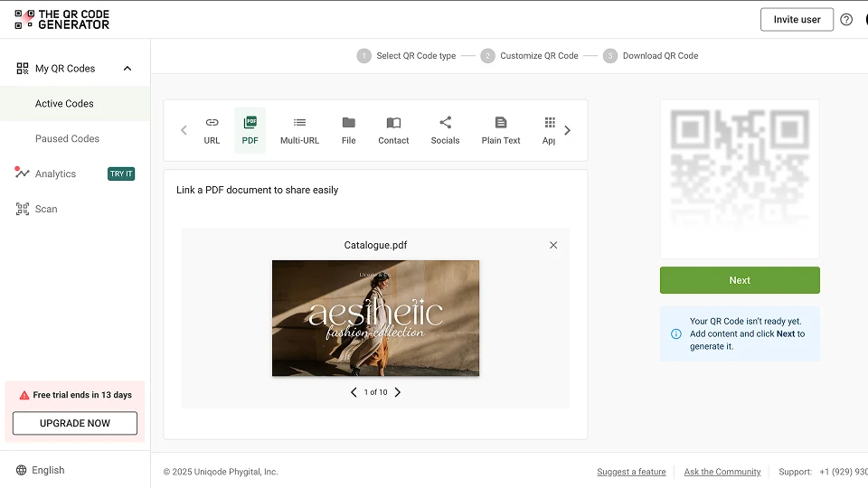The image size is (868, 488).
Task: Click the TRY IT badge
Action: pos(121,174)
